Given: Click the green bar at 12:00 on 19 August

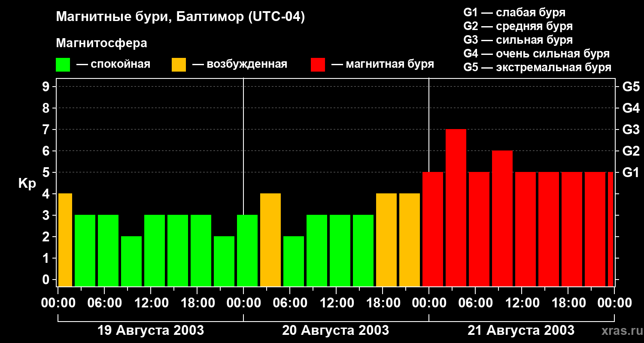Looking at the screenshot, I should [x=155, y=250].
